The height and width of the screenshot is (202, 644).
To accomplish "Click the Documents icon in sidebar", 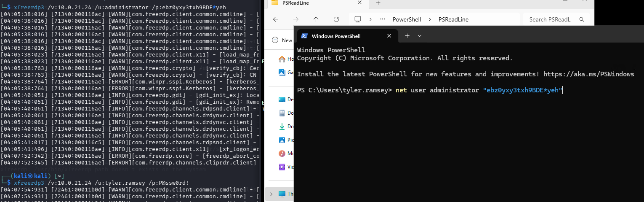I will (282, 113).
